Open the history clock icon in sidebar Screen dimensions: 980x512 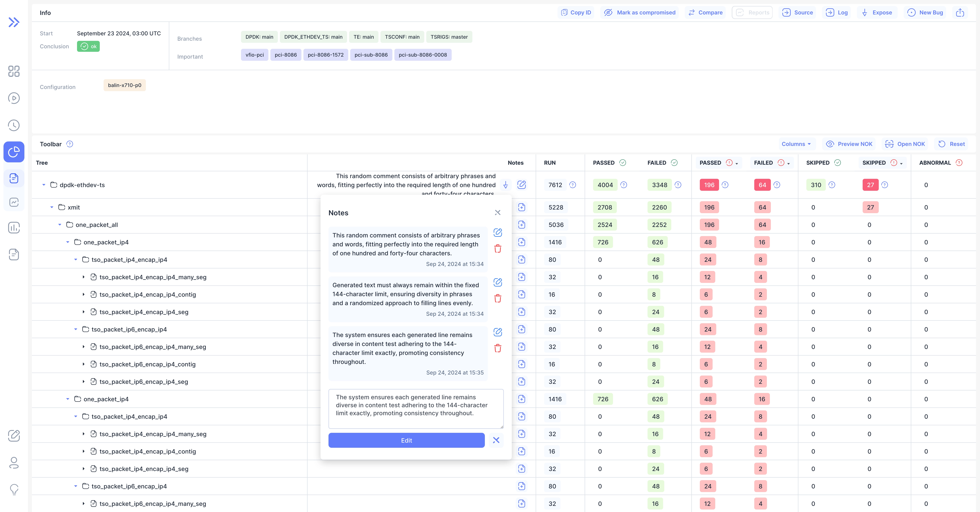(x=14, y=125)
